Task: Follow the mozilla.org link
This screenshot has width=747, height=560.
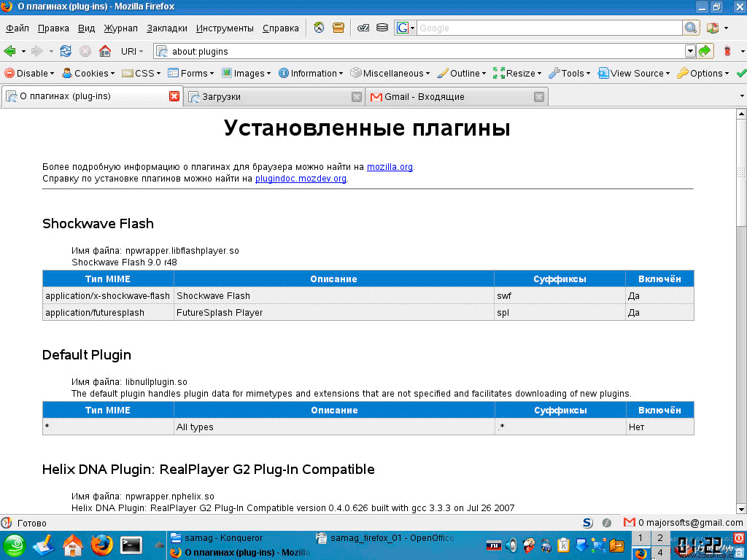Action: pos(390,167)
